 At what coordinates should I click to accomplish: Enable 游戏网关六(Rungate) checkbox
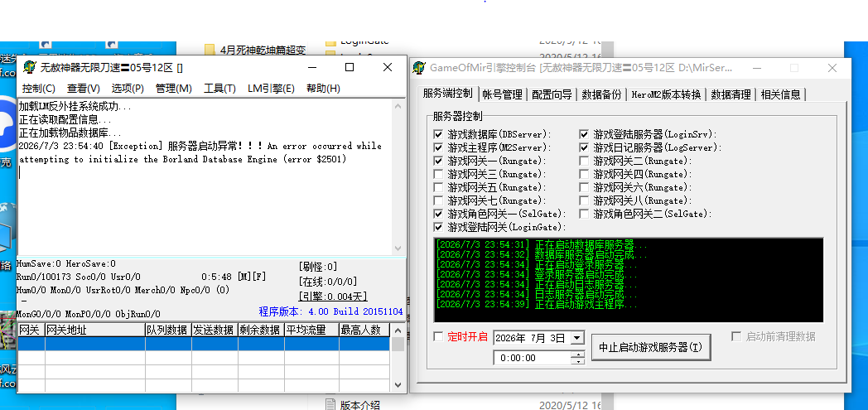[584, 187]
